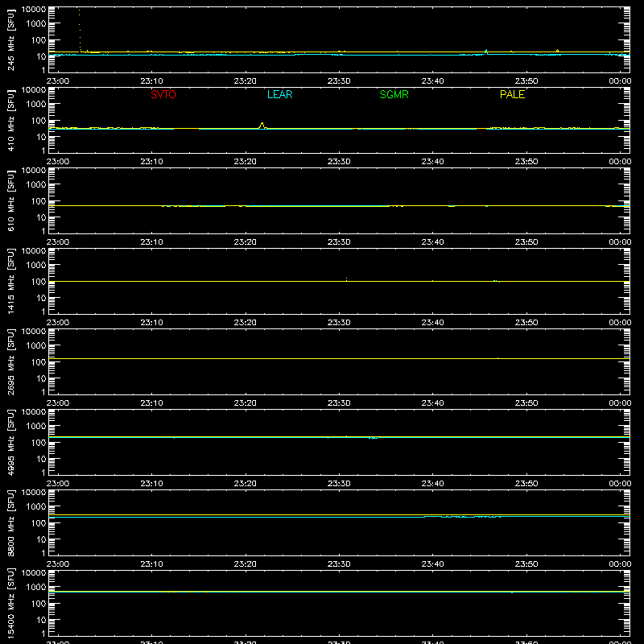Click the green SGMR station label
This screenshot has height=644, width=644.
point(394,94)
